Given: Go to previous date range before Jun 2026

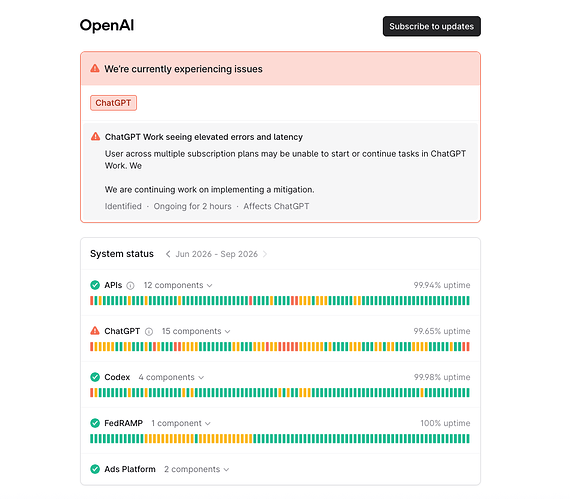Looking at the screenshot, I should pyautogui.click(x=168, y=254).
